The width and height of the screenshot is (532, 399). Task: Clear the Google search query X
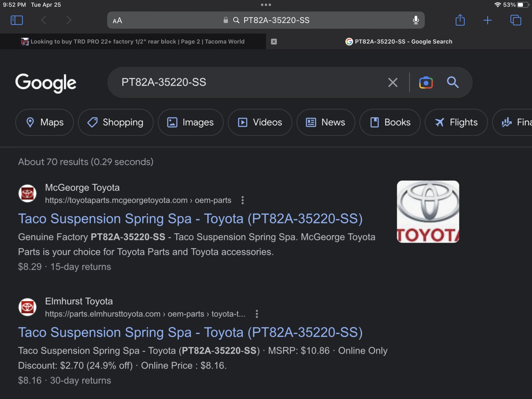(x=393, y=82)
